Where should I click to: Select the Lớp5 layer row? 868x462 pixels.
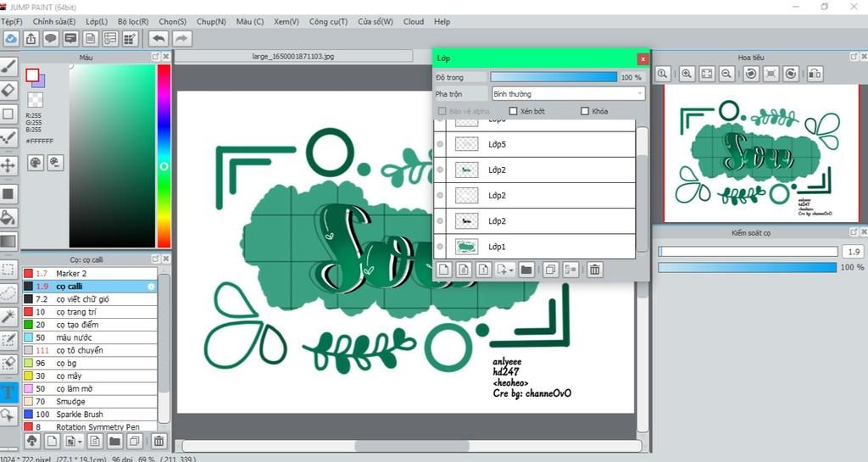534,144
